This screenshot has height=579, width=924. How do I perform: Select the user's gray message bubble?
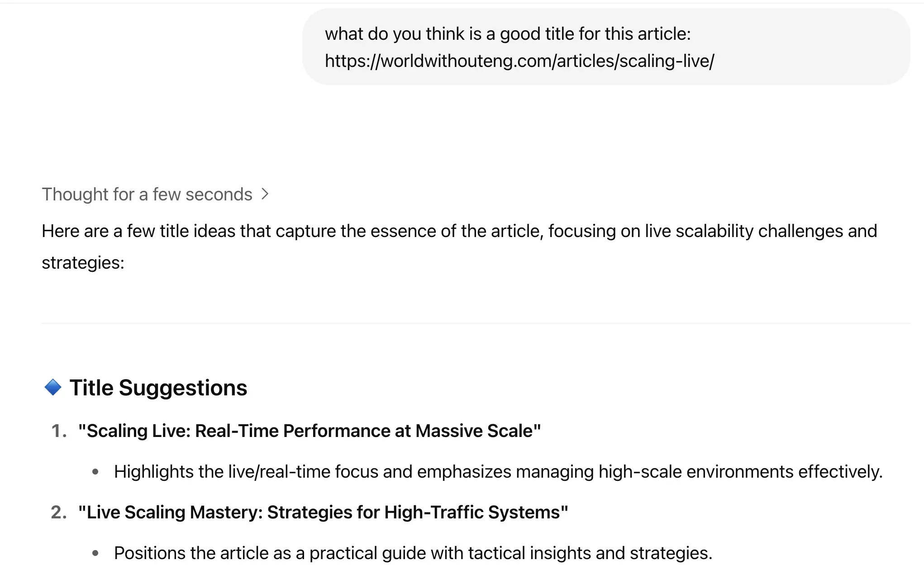tap(606, 47)
